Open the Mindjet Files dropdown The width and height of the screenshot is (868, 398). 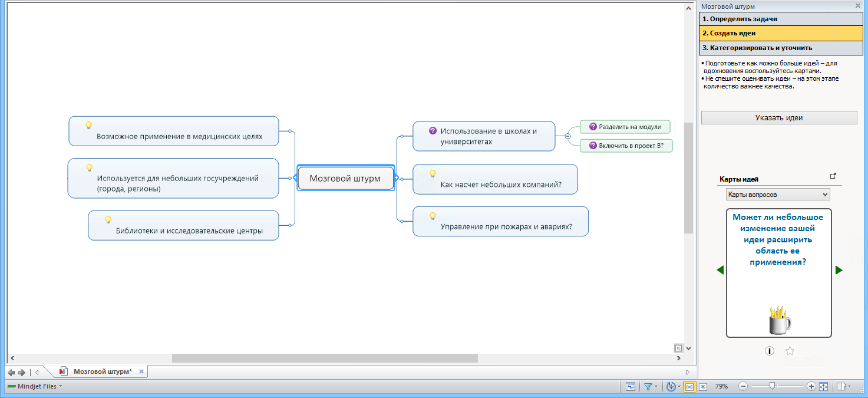35,386
